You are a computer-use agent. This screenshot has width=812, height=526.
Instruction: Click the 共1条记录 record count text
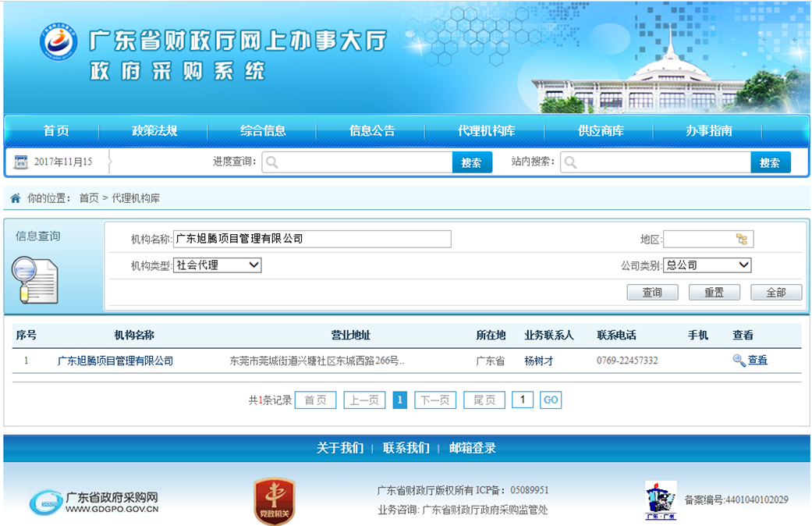[270, 400]
